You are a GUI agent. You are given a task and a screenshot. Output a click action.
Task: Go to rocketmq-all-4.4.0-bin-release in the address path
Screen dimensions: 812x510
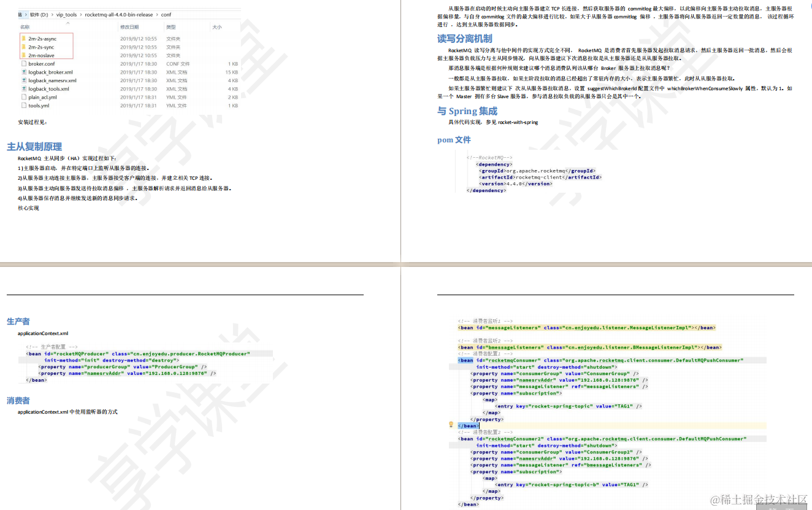pos(119,14)
